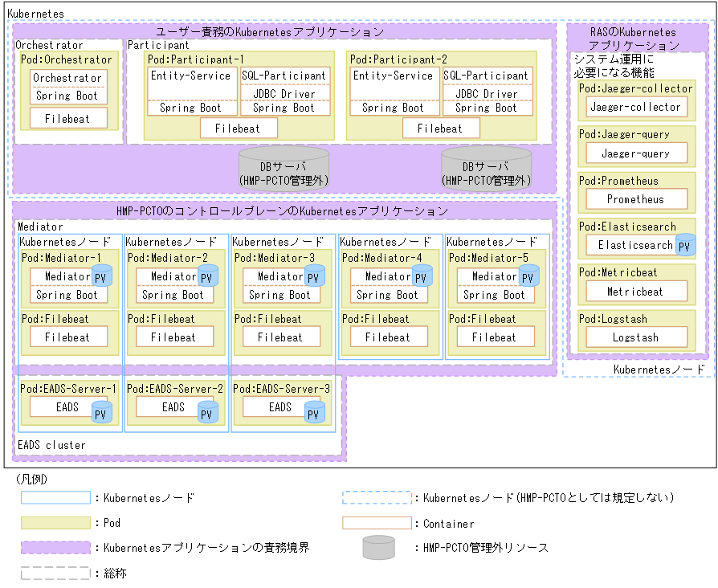This screenshot has width=718, height=588.
Task: Click the Spring Boot container in Orchestrator pod
Action: tap(67, 95)
